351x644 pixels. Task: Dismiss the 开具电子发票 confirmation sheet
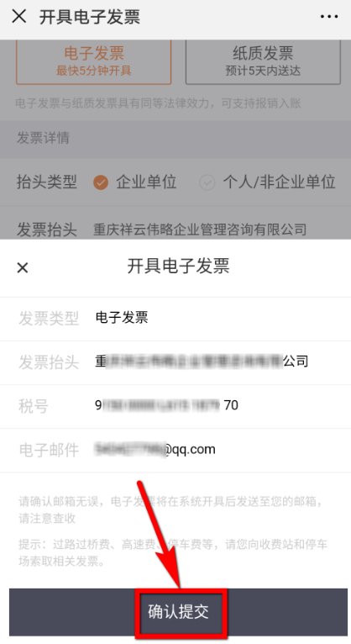23,268
